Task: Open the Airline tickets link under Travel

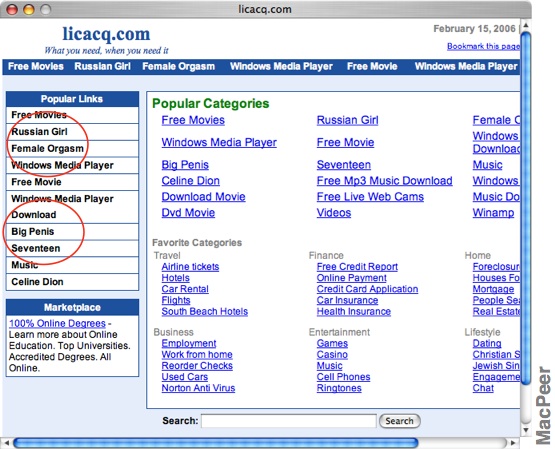Action: point(190,267)
